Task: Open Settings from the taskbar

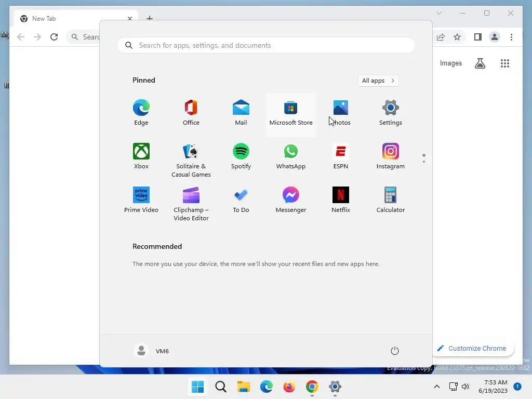Action: pos(335,387)
